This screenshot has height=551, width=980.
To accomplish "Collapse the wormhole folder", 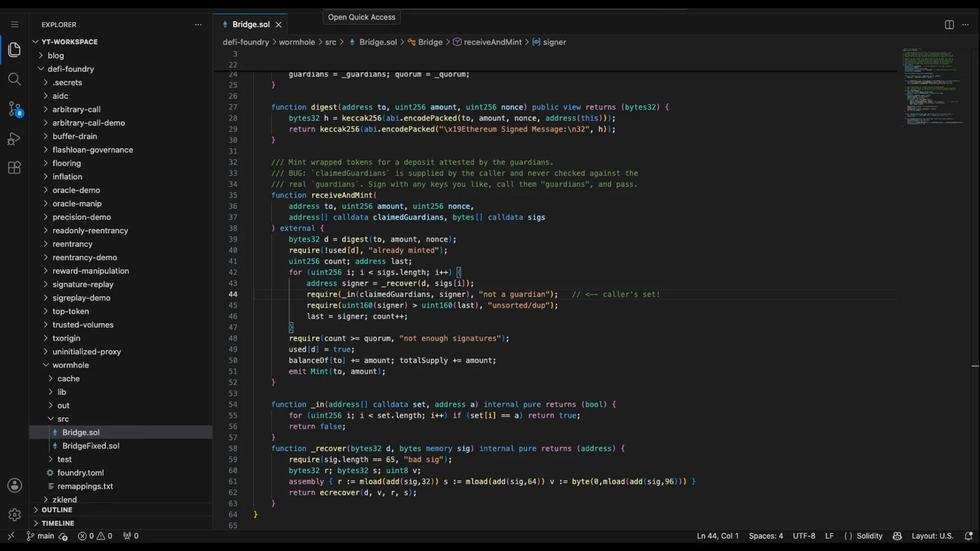I will coord(70,365).
